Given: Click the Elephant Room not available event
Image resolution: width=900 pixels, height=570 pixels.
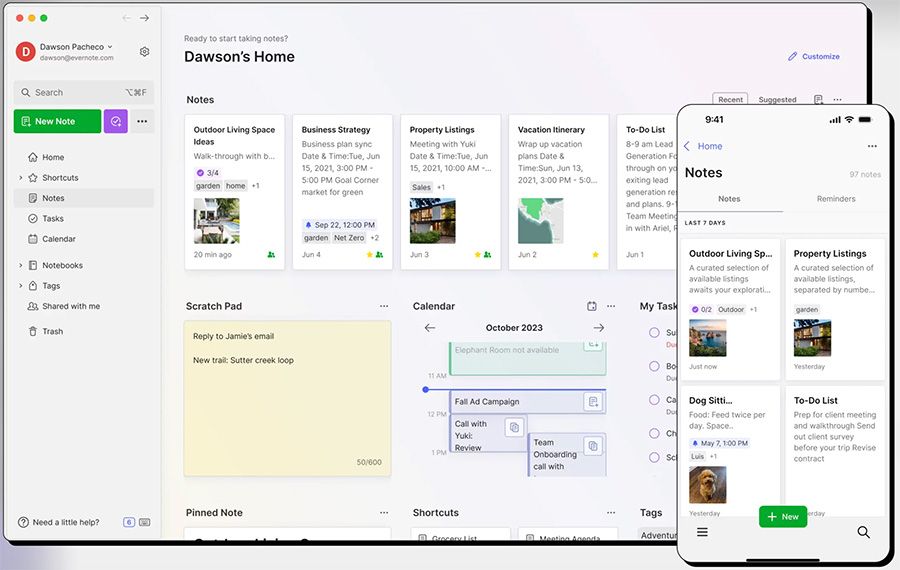Looking at the screenshot, I should (x=527, y=359).
